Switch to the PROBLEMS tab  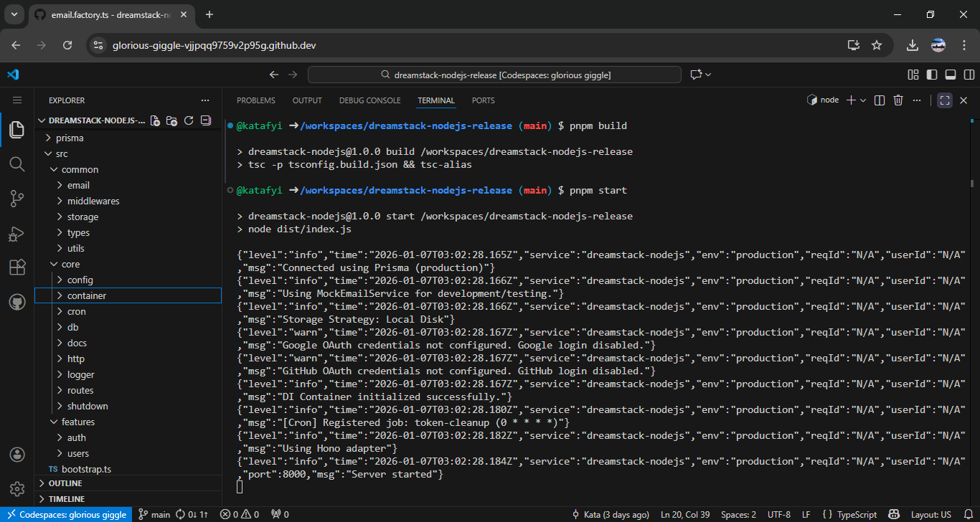pos(256,100)
